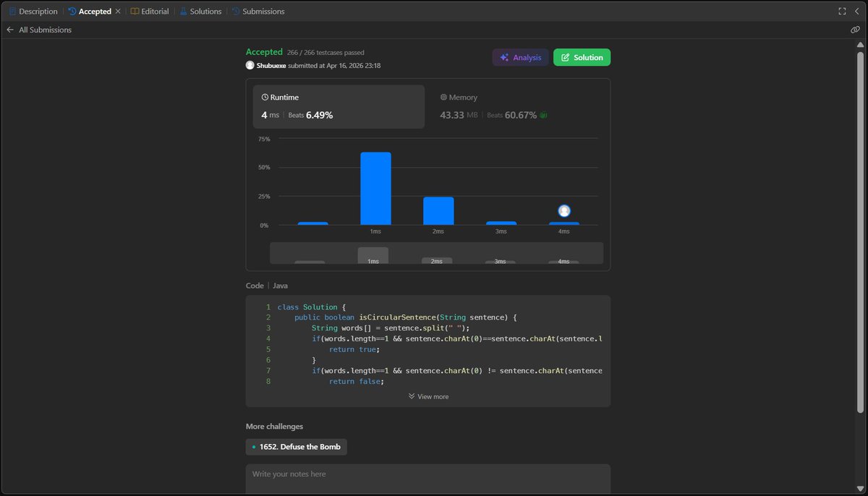Click the sparkle icon in Analysis button
868x496 pixels.
[x=504, y=57]
